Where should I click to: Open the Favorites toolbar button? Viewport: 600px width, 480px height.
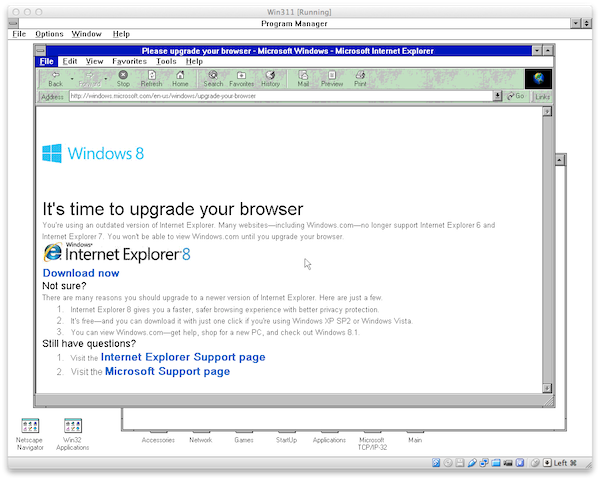241,78
